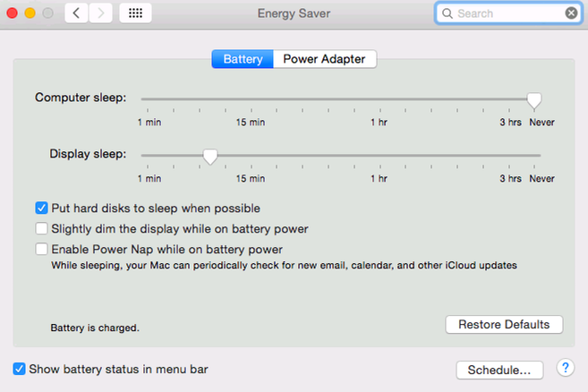
Task: Show all preferences grid icon
Action: 135,13
